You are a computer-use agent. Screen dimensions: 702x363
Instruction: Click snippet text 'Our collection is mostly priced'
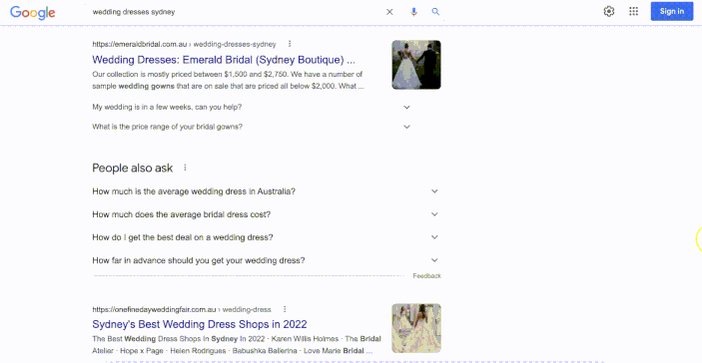click(x=227, y=80)
